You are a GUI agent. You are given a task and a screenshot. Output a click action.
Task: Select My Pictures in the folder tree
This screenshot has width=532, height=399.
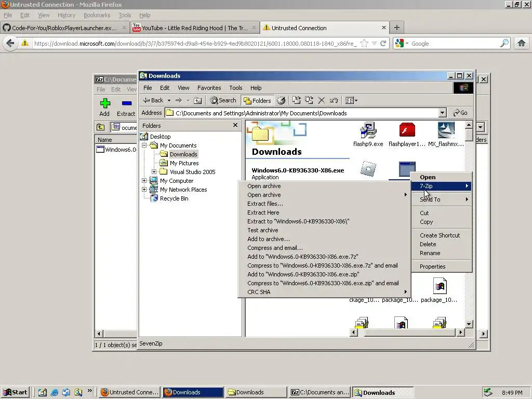pos(184,163)
